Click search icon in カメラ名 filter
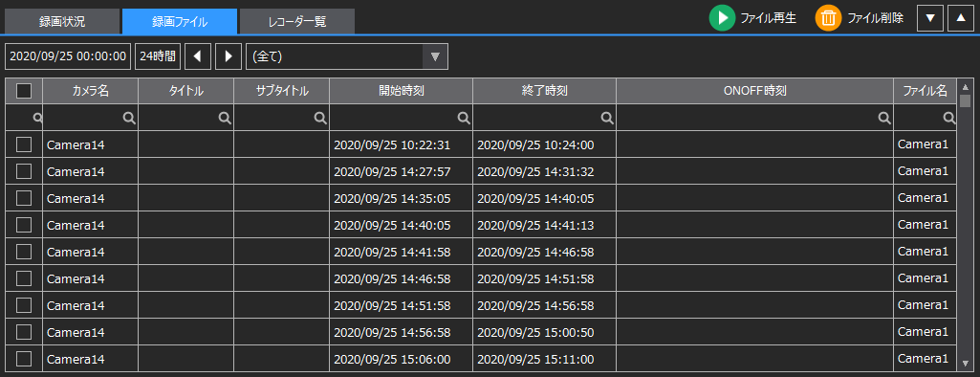 point(129,118)
